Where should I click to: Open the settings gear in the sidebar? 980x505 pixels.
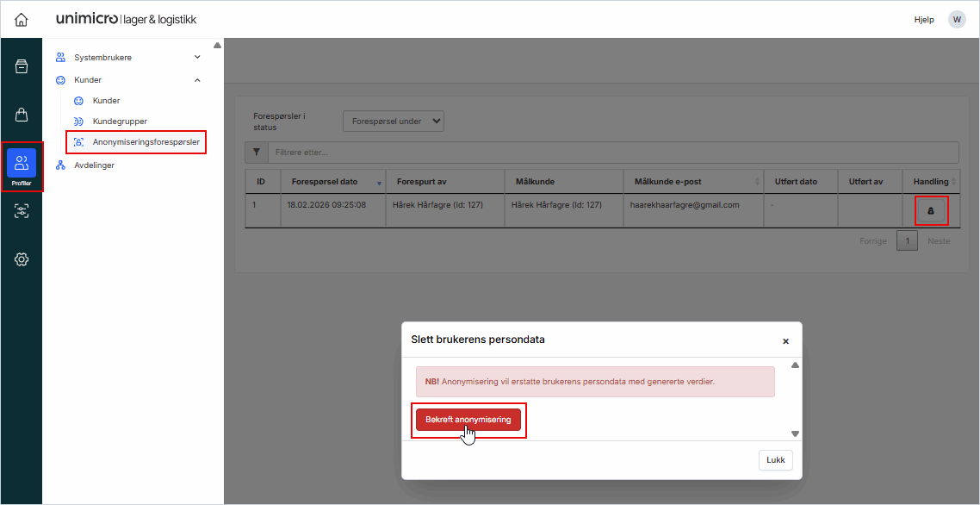tap(21, 259)
